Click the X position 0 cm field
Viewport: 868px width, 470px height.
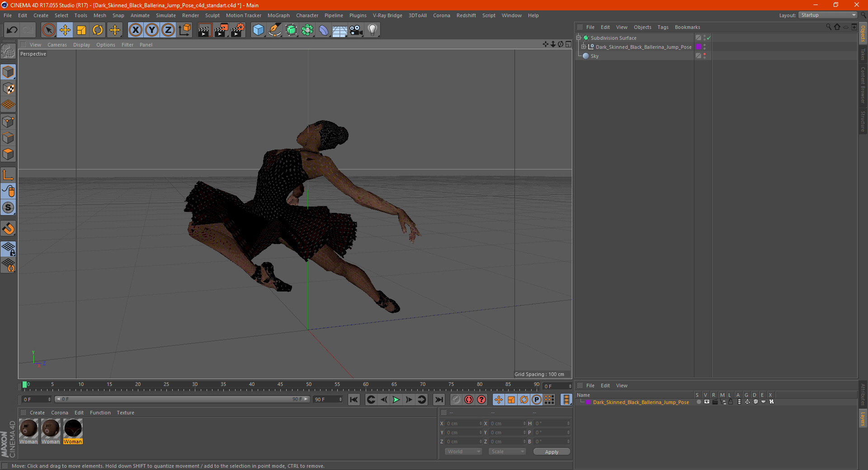tap(464, 423)
